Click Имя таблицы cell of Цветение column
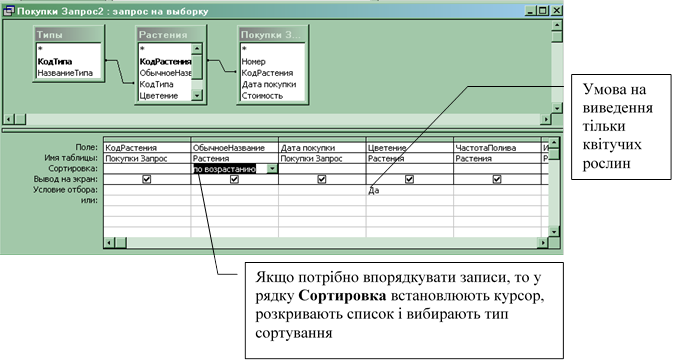 (409, 158)
